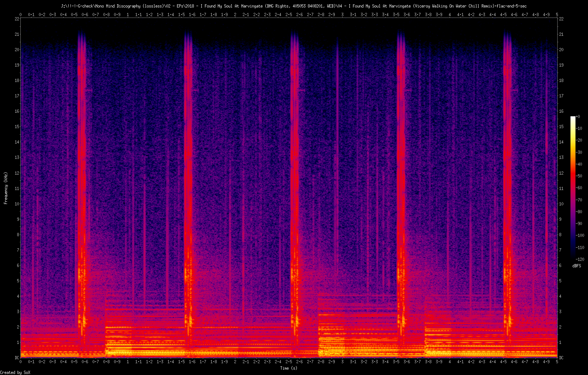Click the "2" label on the top time axis
This screenshot has height=375, width=588.
pyautogui.click(x=235, y=15)
